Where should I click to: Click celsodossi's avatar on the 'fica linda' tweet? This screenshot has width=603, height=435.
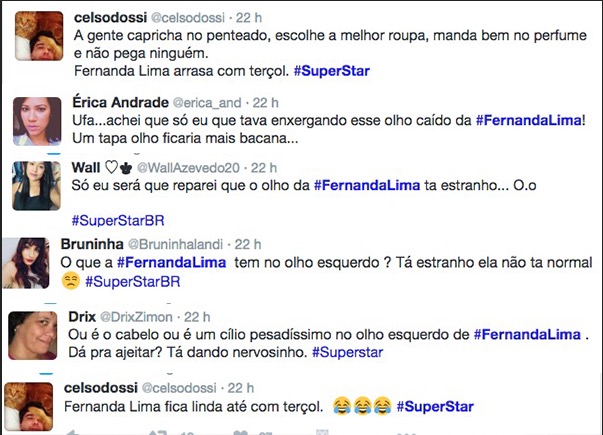[29, 404]
